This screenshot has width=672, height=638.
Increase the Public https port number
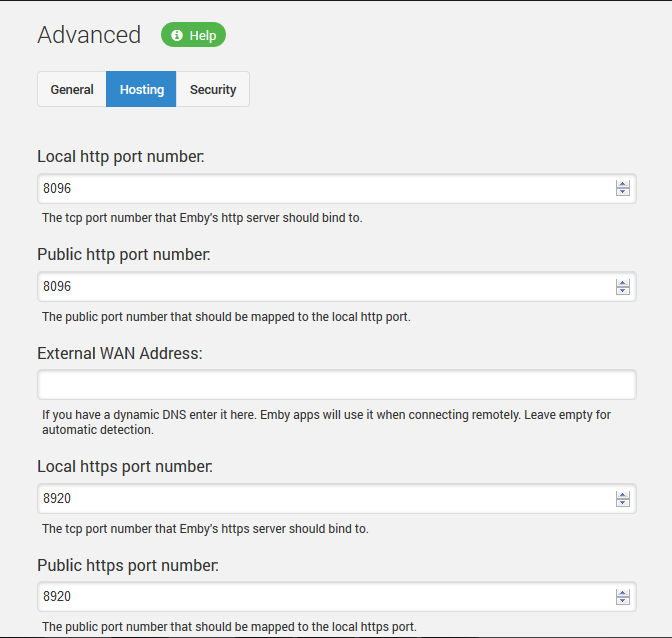[x=623, y=593]
